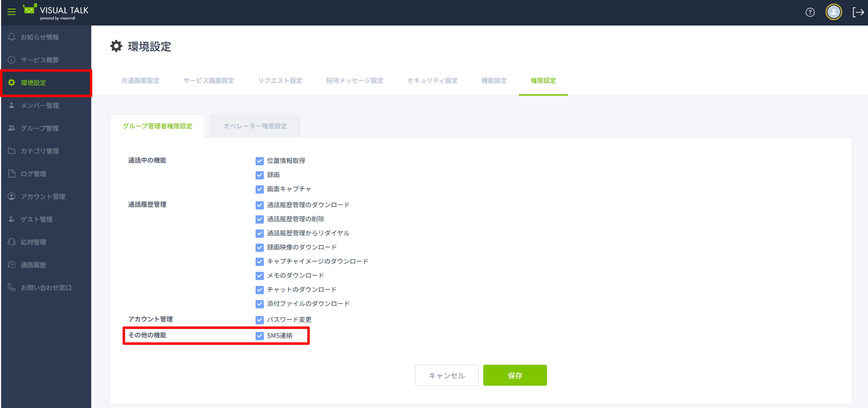Click the メンバー管理 person icon

11,105
